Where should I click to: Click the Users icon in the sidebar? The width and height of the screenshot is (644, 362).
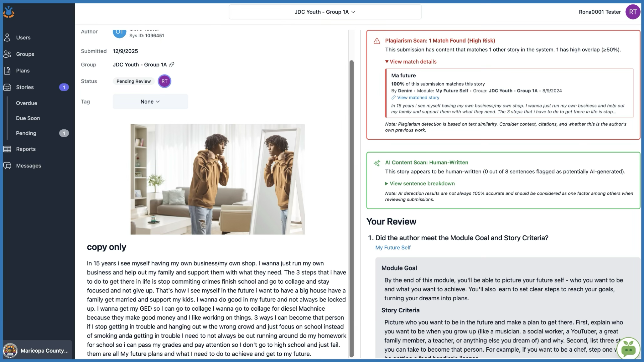(7, 38)
